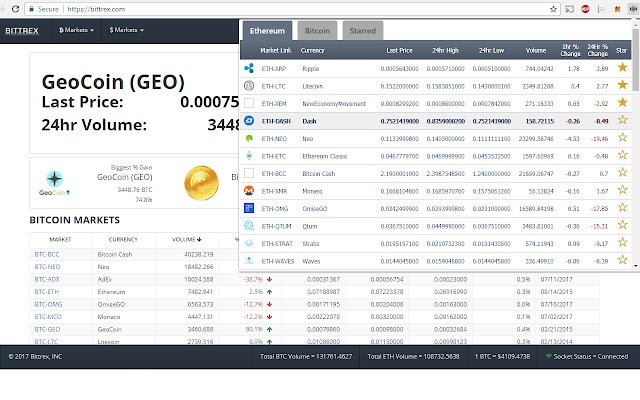
Task: Sort Bitcoin markets by Volume column
Action: [x=183, y=240]
